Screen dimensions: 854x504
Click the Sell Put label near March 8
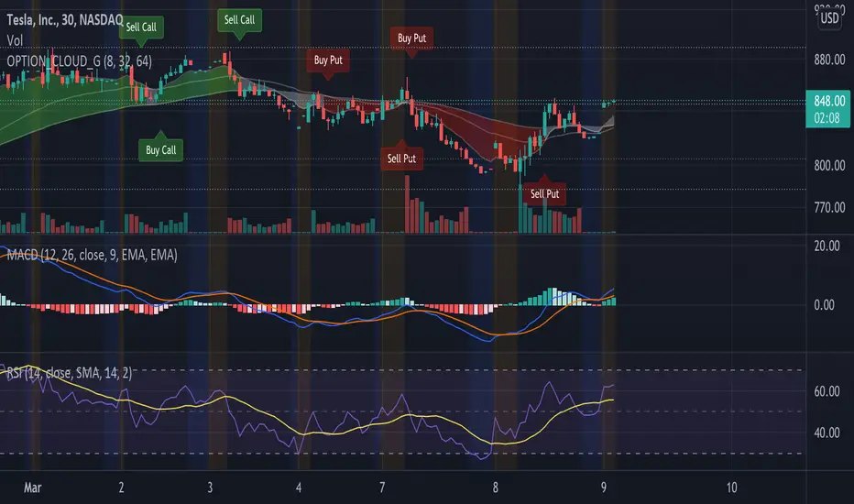(x=544, y=194)
